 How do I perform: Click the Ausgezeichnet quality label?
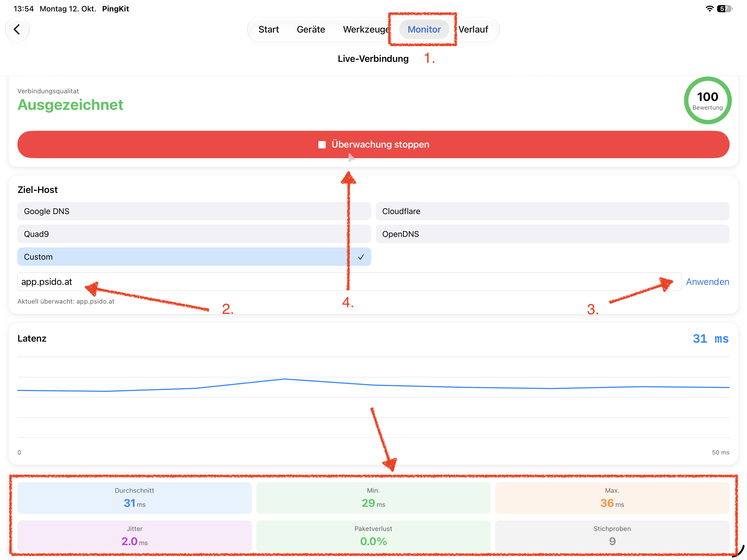click(x=70, y=105)
